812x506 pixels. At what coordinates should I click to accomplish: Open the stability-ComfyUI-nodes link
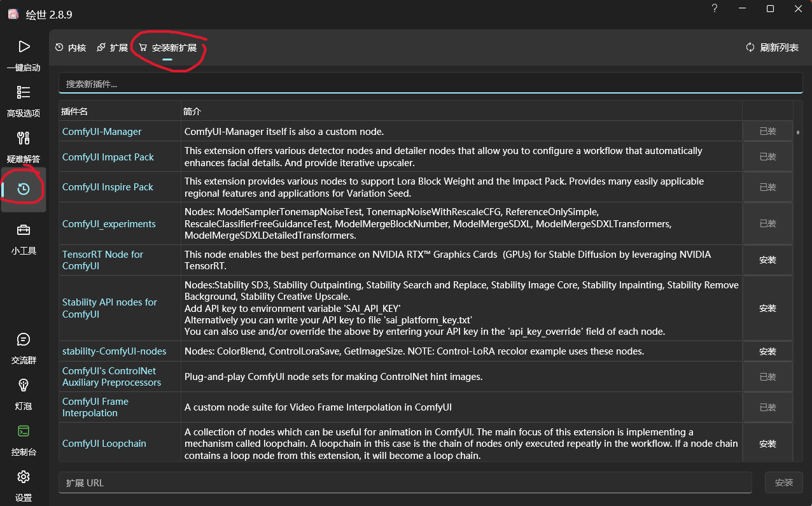[114, 351]
